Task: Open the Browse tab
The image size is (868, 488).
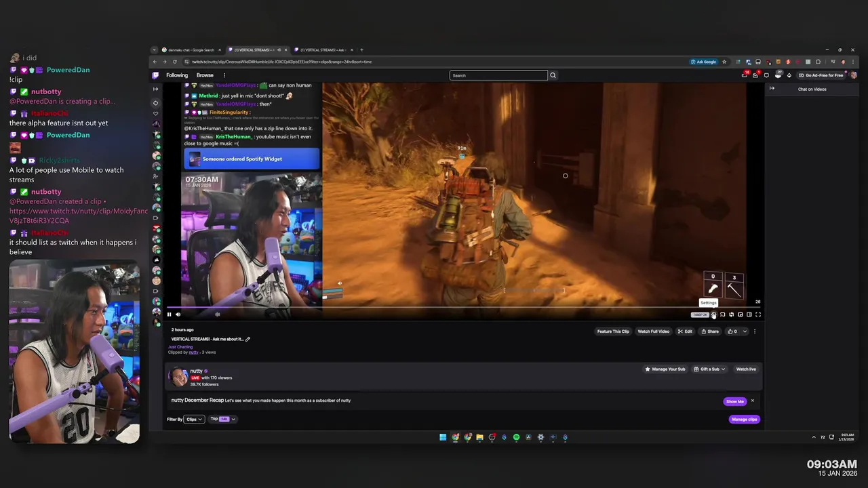Action: 205,75
